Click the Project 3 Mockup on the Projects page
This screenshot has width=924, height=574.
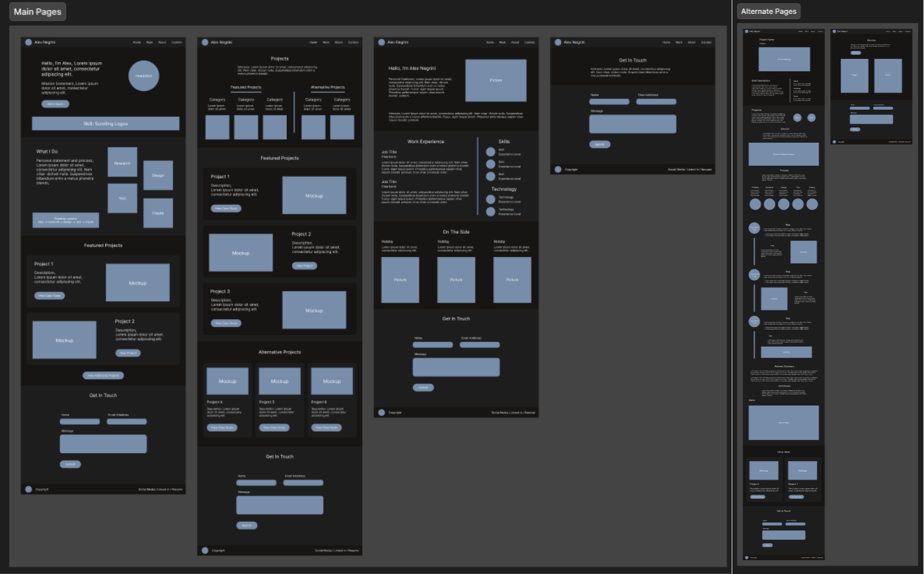tap(314, 310)
